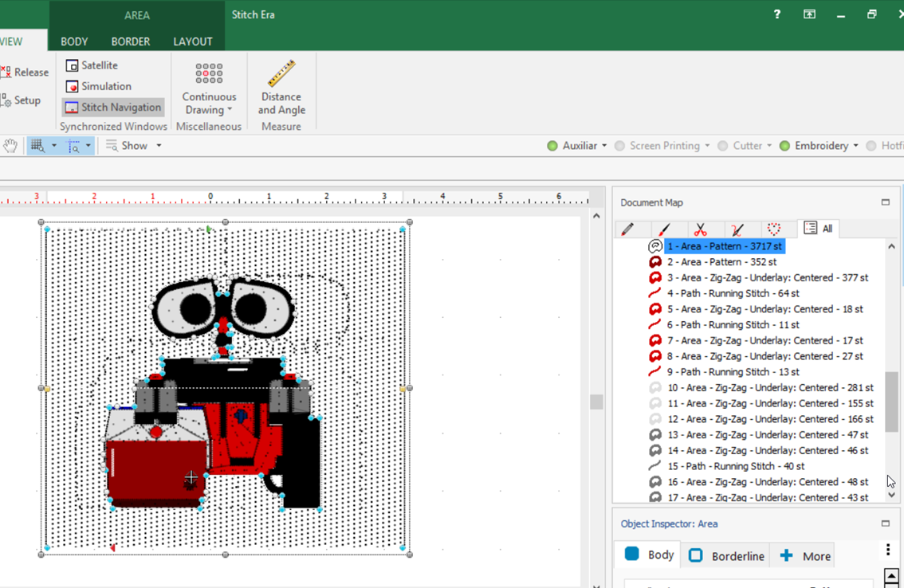
Task: Click the Document Map scroll up arrow
Action: pyautogui.click(x=891, y=246)
